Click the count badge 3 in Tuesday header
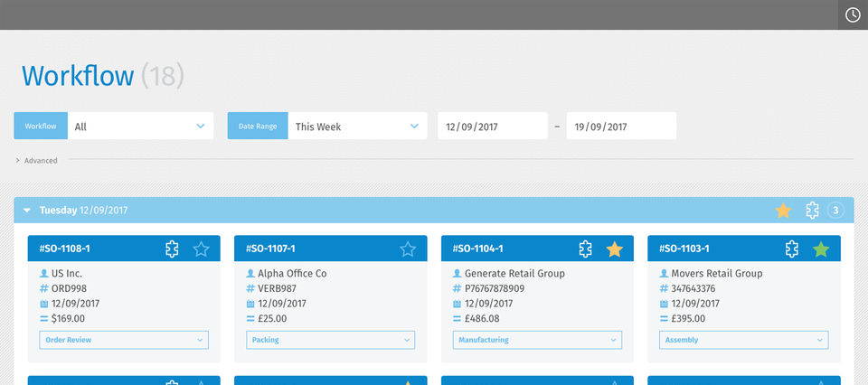Image resolution: width=868 pixels, height=385 pixels. pyautogui.click(x=835, y=211)
